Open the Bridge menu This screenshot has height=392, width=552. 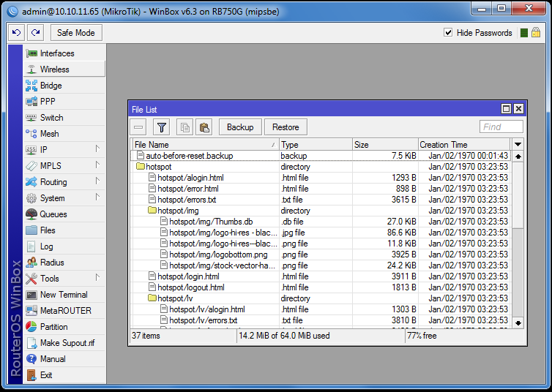[64, 86]
